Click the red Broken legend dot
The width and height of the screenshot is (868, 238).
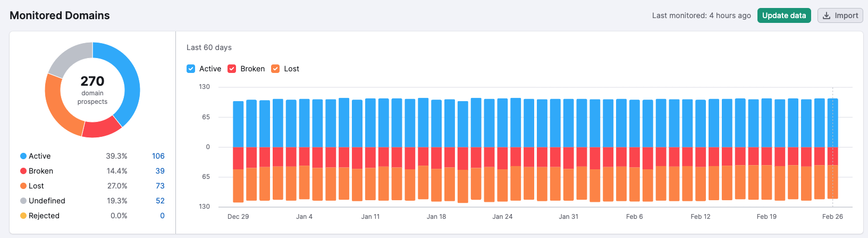(x=23, y=171)
